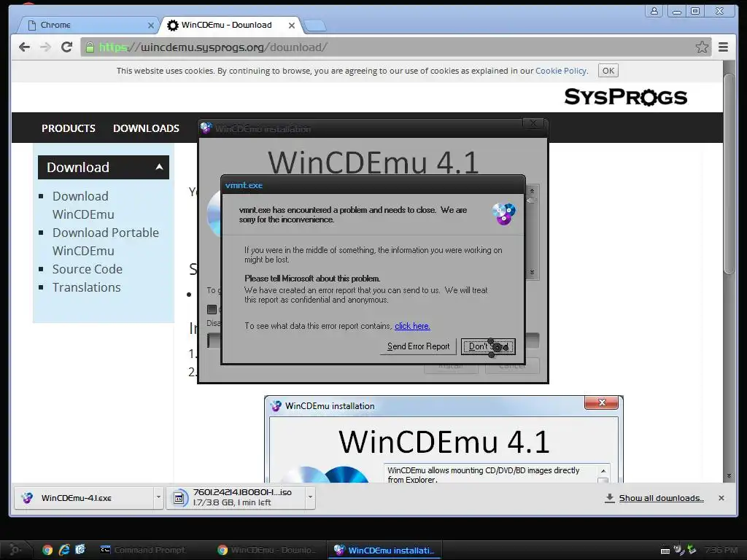Click the iso download progress icon
747x560 pixels.
(x=179, y=498)
